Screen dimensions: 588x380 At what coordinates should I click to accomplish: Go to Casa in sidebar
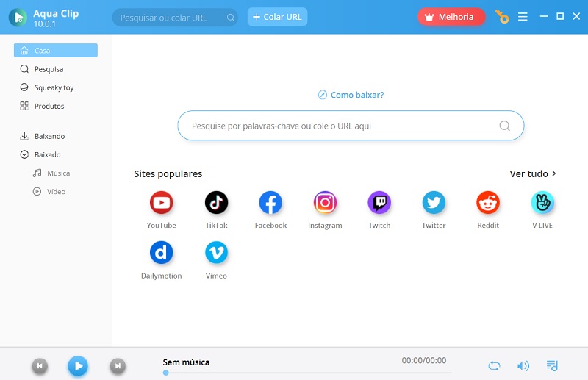56,50
